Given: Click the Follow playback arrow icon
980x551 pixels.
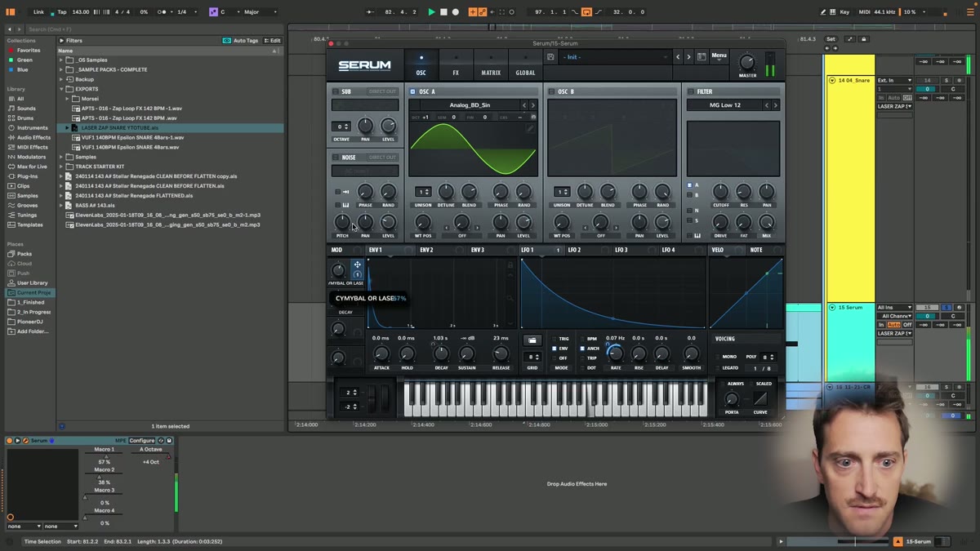Looking at the screenshot, I should tap(371, 12).
